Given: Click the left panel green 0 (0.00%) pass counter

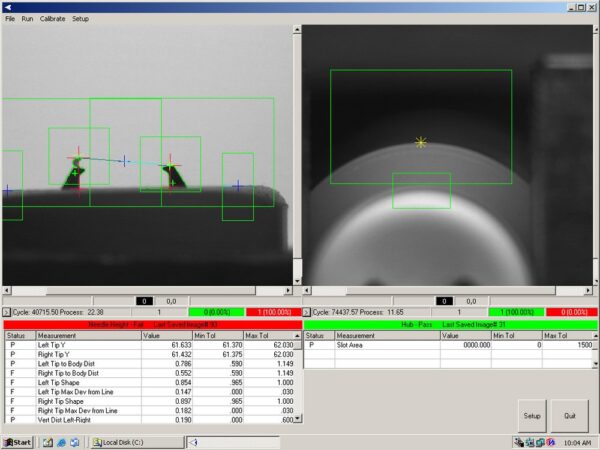Looking at the screenshot, I should (x=216, y=312).
